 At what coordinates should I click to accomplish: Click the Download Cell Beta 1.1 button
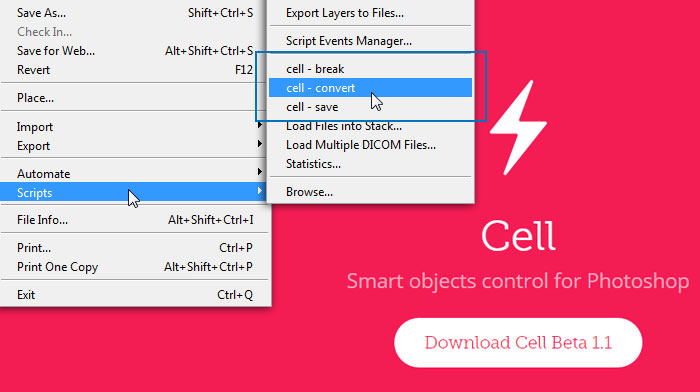(518, 343)
